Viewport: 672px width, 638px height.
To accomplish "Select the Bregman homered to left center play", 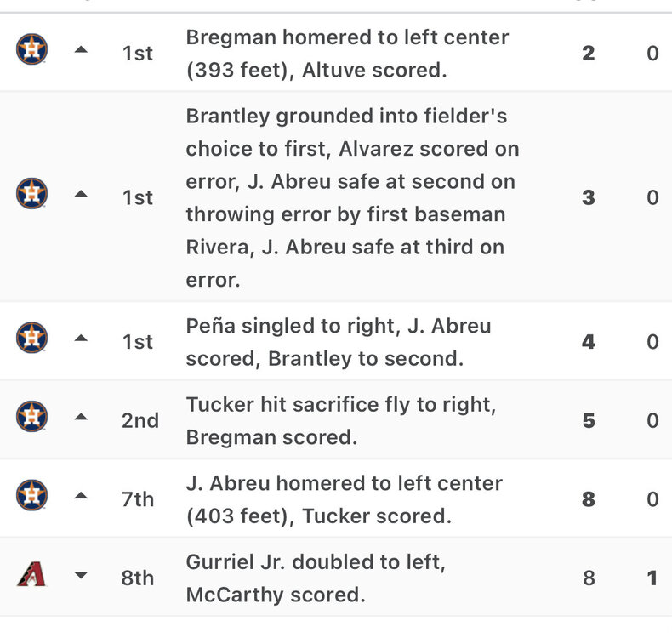I will 347,54.
